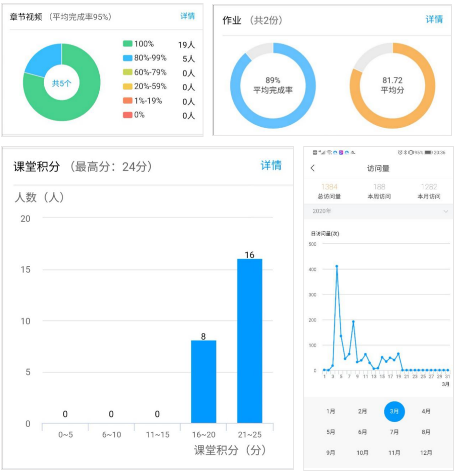Open 详情 for 章节视频
The height and width of the screenshot is (476, 455).
[x=188, y=16]
